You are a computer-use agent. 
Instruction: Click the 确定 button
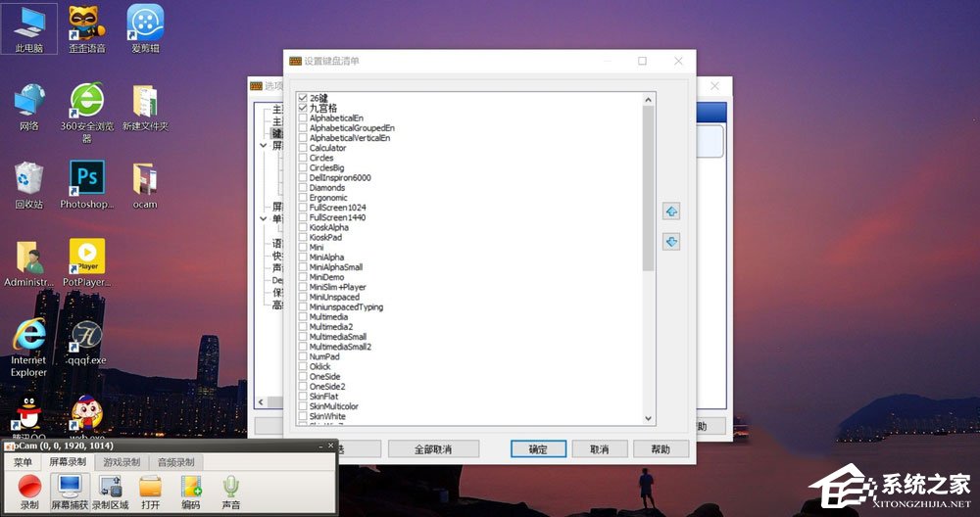pyautogui.click(x=538, y=449)
